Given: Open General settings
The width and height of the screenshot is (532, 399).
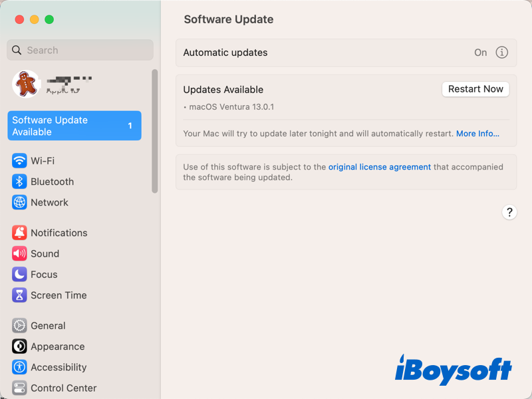Looking at the screenshot, I should tap(47, 325).
